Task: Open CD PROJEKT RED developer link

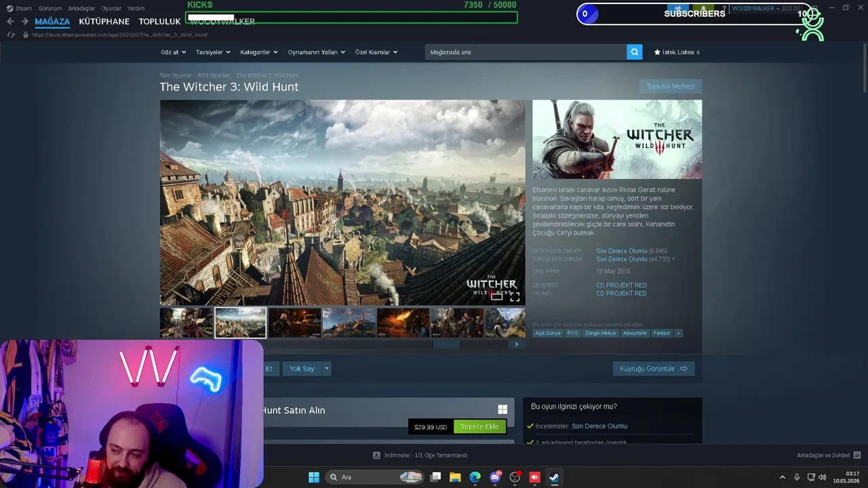Action: 621,285
